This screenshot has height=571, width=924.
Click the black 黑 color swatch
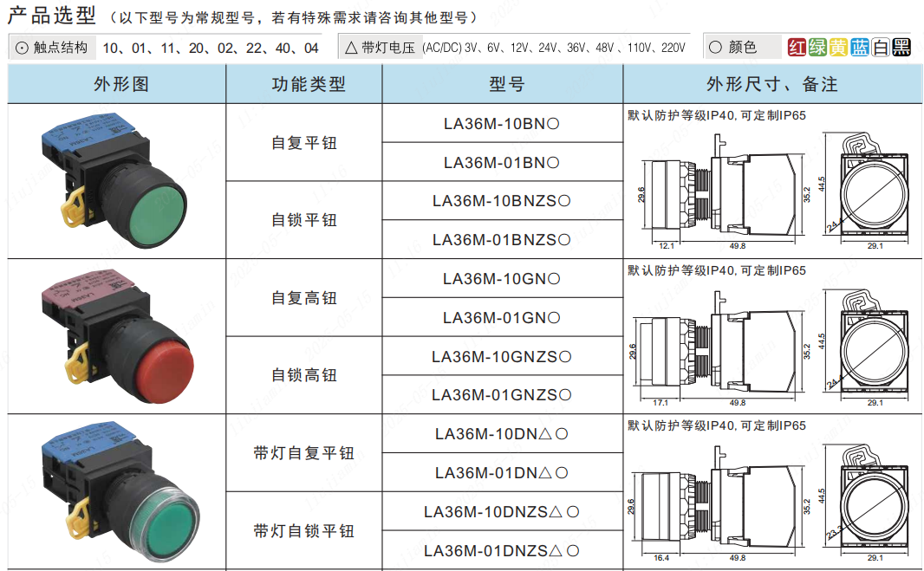(901, 48)
